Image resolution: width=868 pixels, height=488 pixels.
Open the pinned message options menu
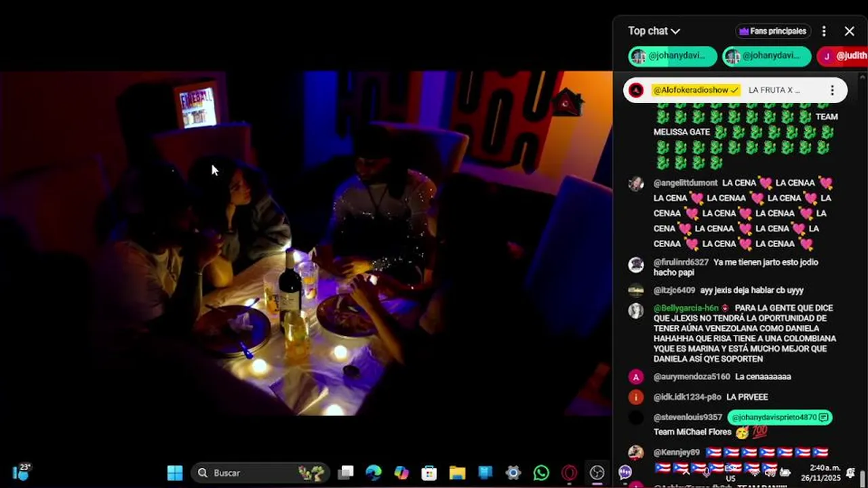click(x=832, y=90)
